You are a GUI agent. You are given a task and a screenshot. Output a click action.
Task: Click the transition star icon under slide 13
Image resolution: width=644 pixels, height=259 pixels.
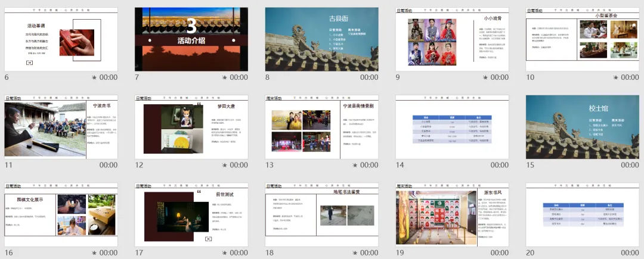[355, 165]
